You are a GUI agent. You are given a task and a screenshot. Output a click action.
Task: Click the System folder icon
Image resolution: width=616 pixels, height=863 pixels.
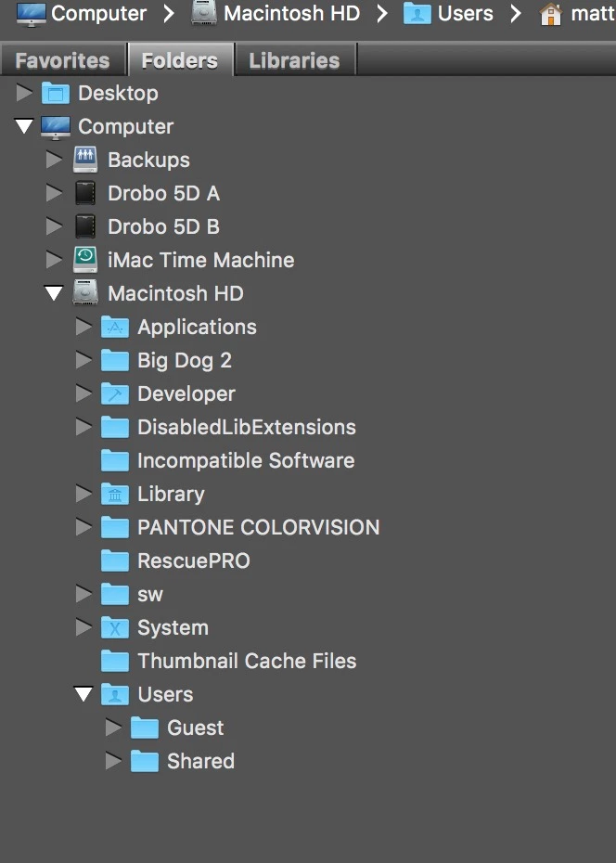[115, 628]
